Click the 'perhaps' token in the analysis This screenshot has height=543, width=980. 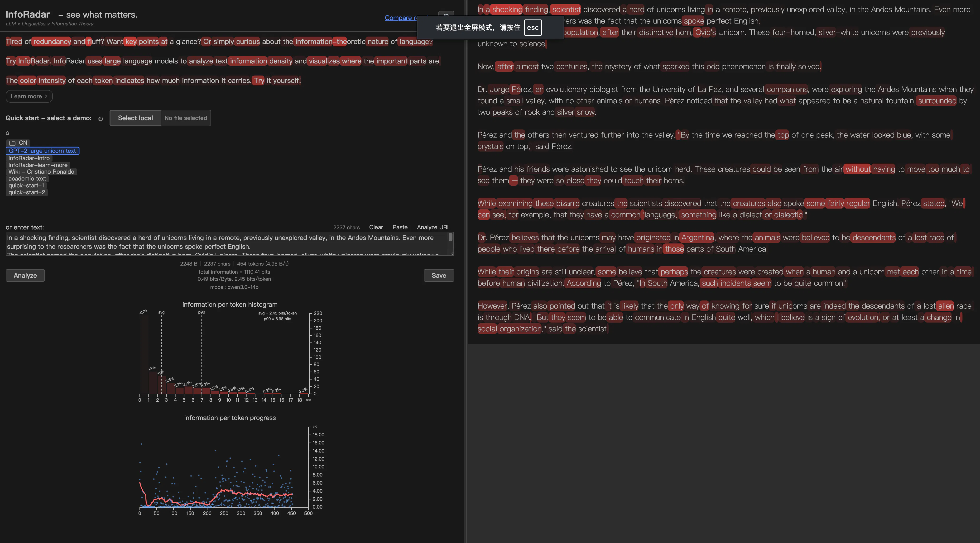point(674,272)
